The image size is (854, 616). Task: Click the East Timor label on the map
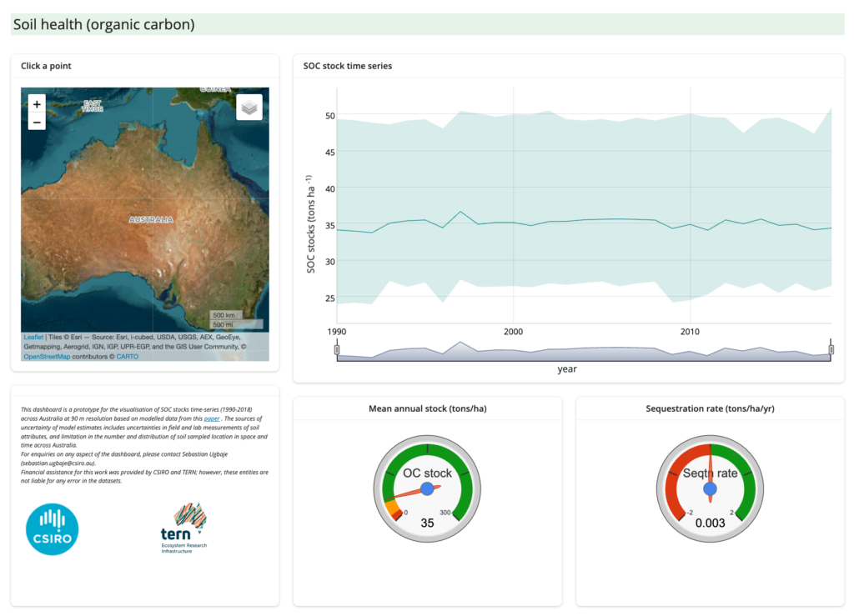93,106
